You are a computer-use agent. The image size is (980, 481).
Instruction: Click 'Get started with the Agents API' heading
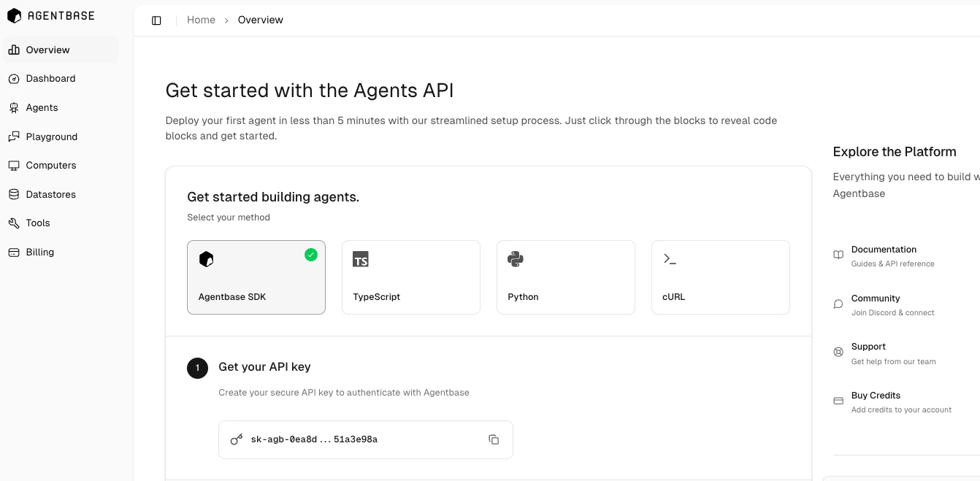click(310, 91)
